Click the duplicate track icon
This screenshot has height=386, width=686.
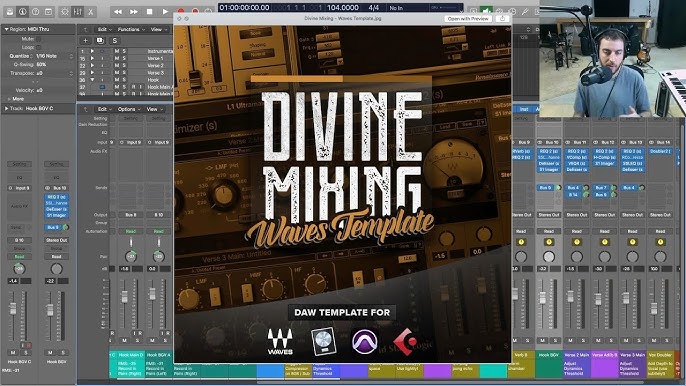pyautogui.click(x=100, y=40)
